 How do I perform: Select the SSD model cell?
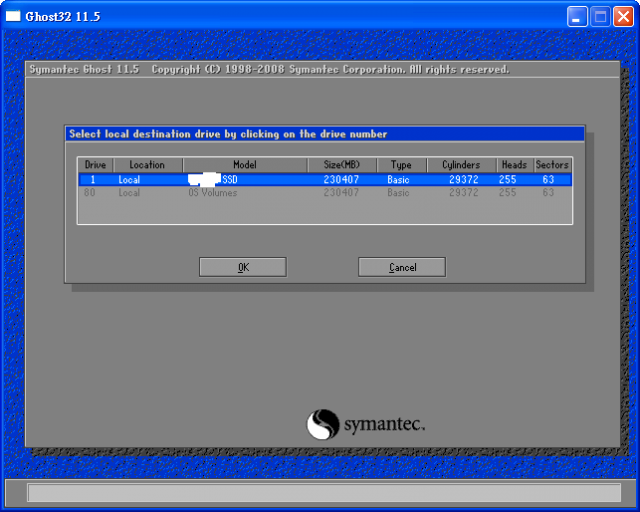213,179
